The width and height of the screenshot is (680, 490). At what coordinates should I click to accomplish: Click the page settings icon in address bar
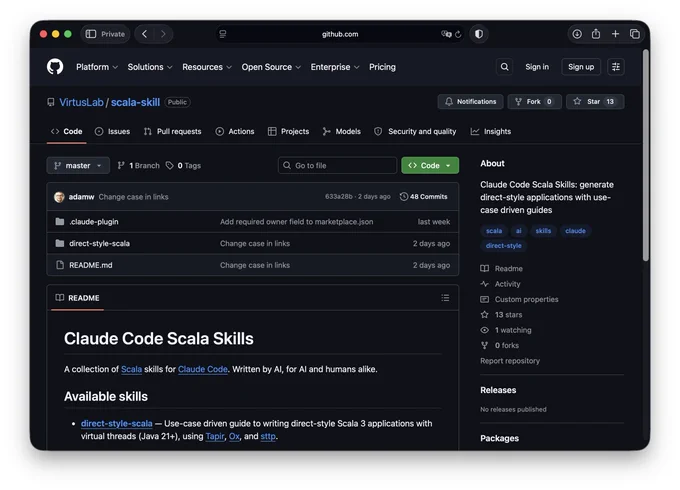(x=222, y=34)
